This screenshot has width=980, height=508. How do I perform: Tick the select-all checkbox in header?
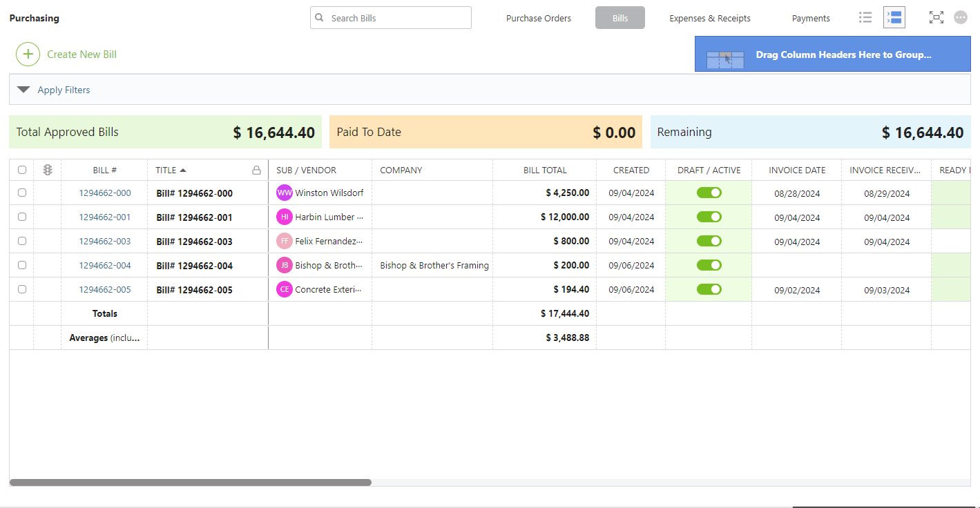coord(22,170)
